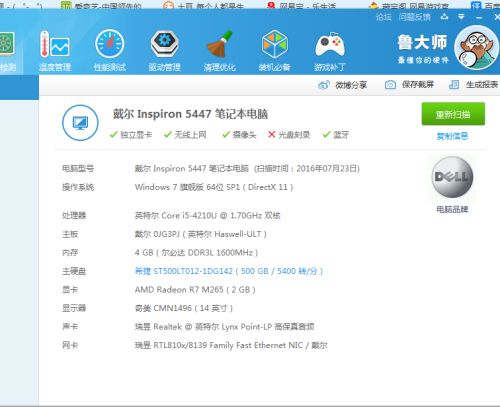This screenshot has width=500, height=407.
Task: Minimize the 鲁大师 window
Action: pos(479,17)
